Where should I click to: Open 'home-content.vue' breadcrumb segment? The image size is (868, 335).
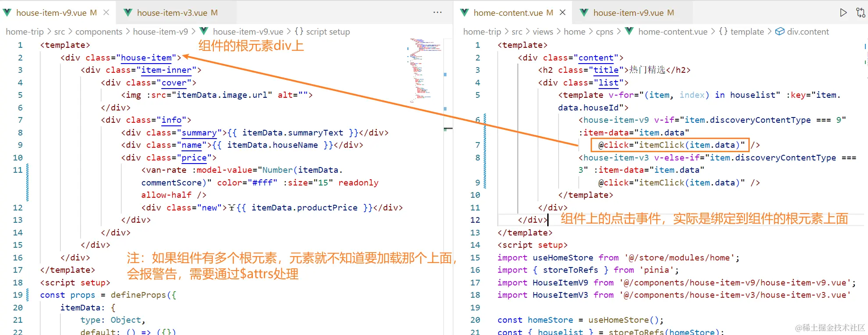pos(673,32)
